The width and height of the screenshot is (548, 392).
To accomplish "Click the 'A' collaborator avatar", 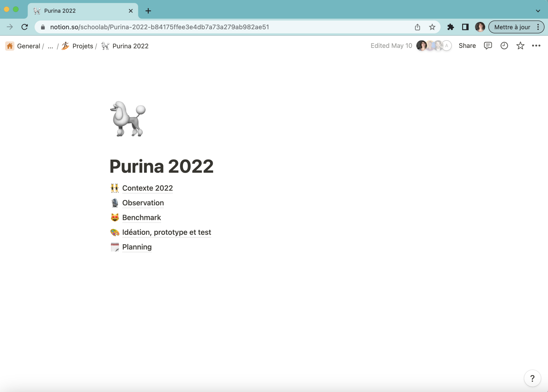I will (447, 46).
